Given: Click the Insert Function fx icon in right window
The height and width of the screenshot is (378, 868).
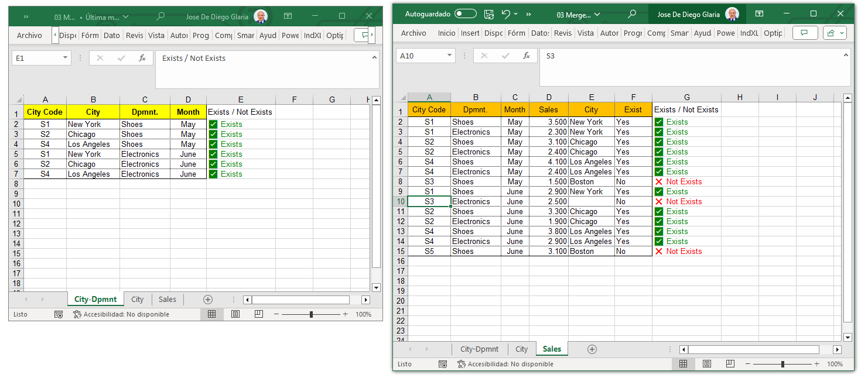Looking at the screenshot, I should coord(527,56).
